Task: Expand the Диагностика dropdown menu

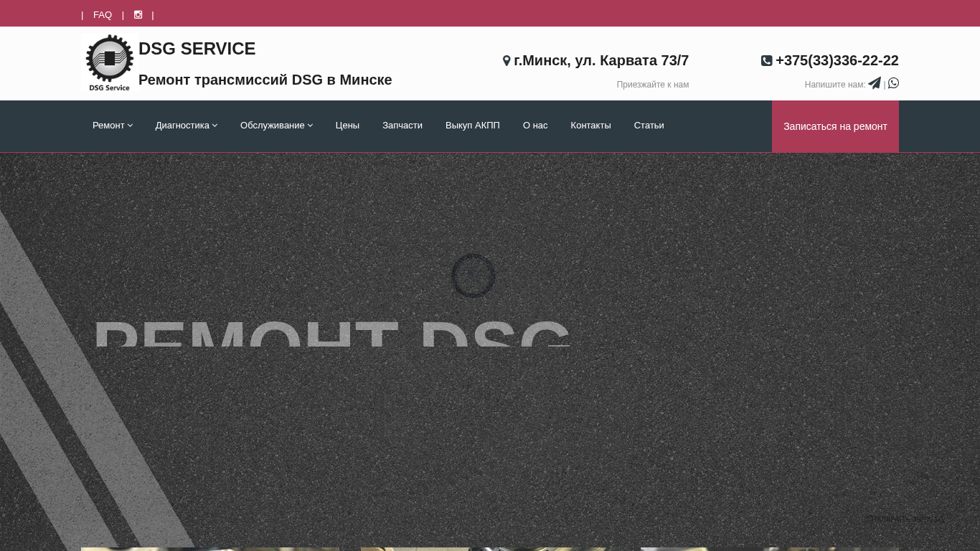Action: 187,126
